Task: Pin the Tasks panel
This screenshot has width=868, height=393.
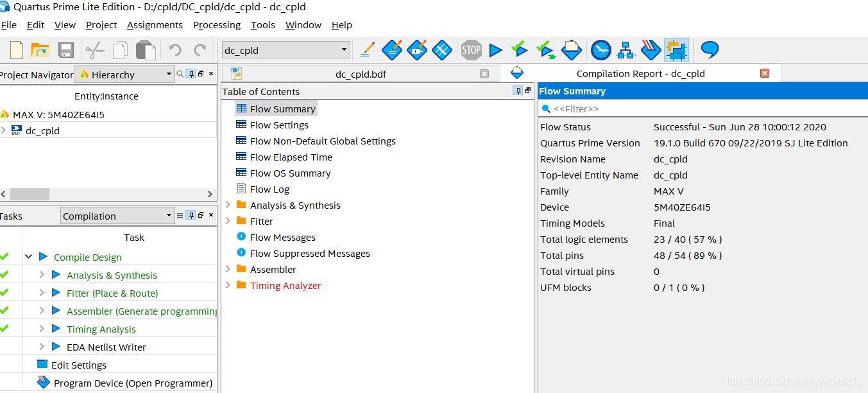Action: pyautogui.click(x=191, y=215)
